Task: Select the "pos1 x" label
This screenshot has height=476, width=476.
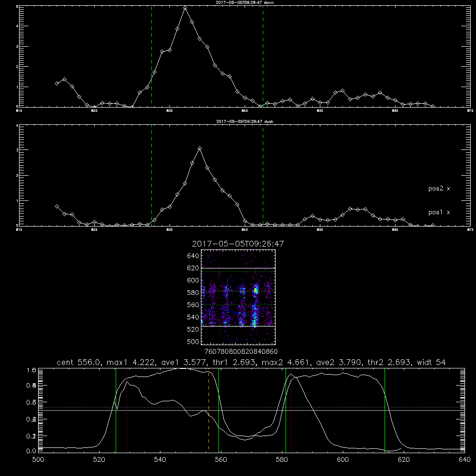Action: point(439,212)
